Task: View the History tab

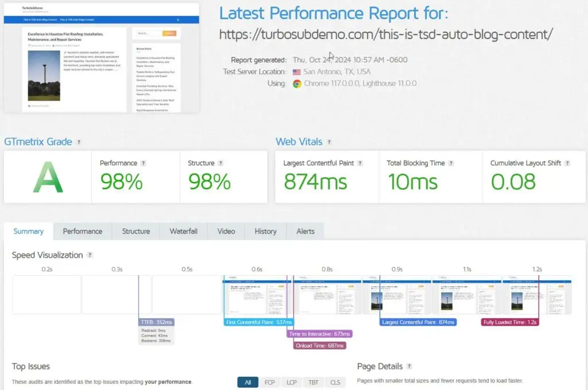Action: tap(265, 231)
